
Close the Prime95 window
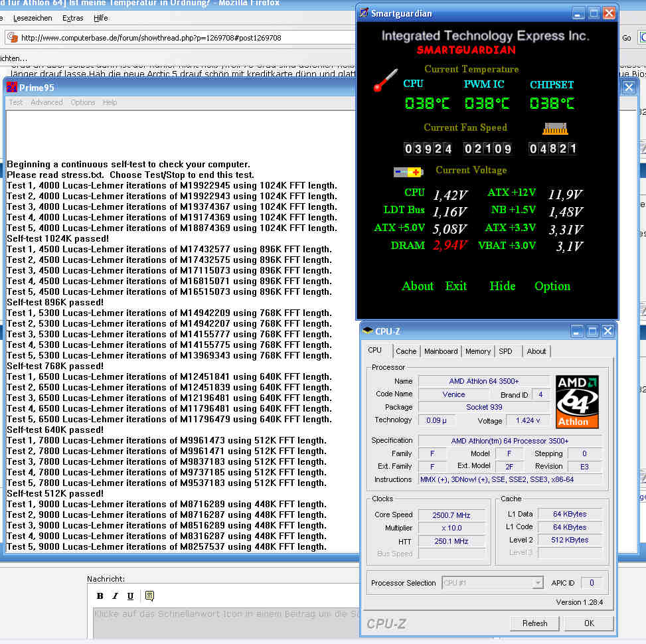click(x=629, y=88)
